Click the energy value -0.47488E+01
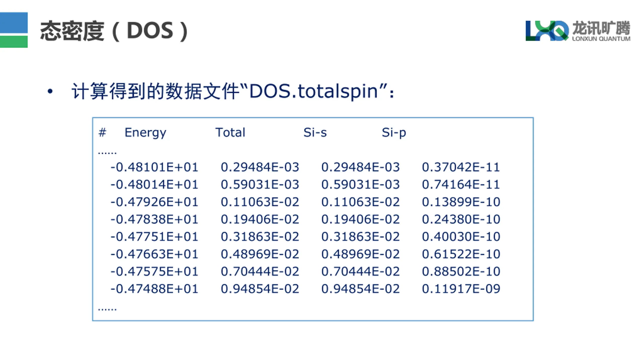644x362 pixels. pos(154,289)
